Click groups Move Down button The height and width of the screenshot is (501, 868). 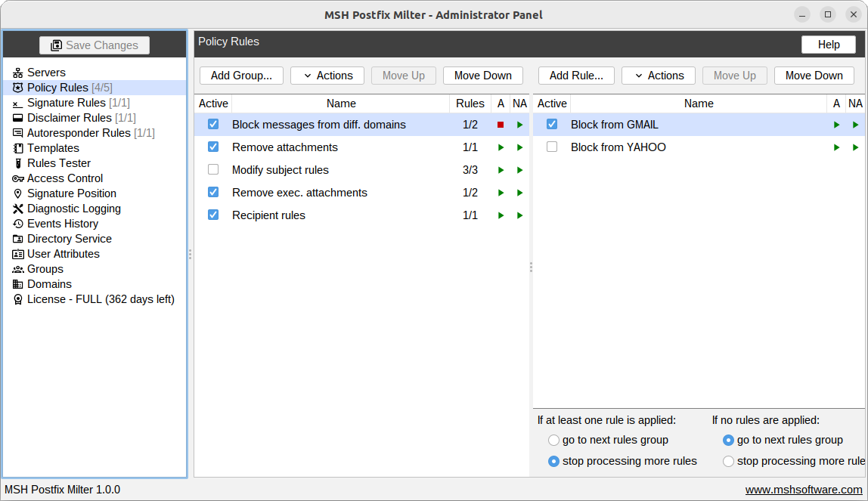click(x=482, y=76)
